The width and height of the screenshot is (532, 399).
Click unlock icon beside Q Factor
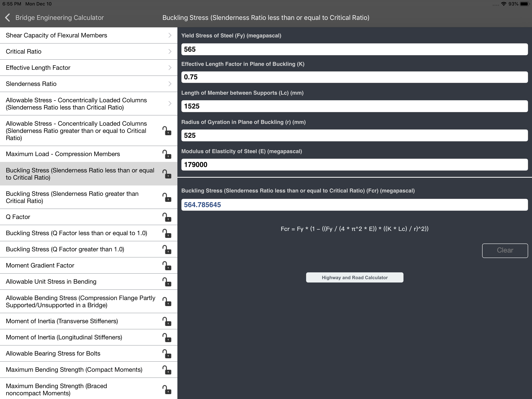(167, 217)
